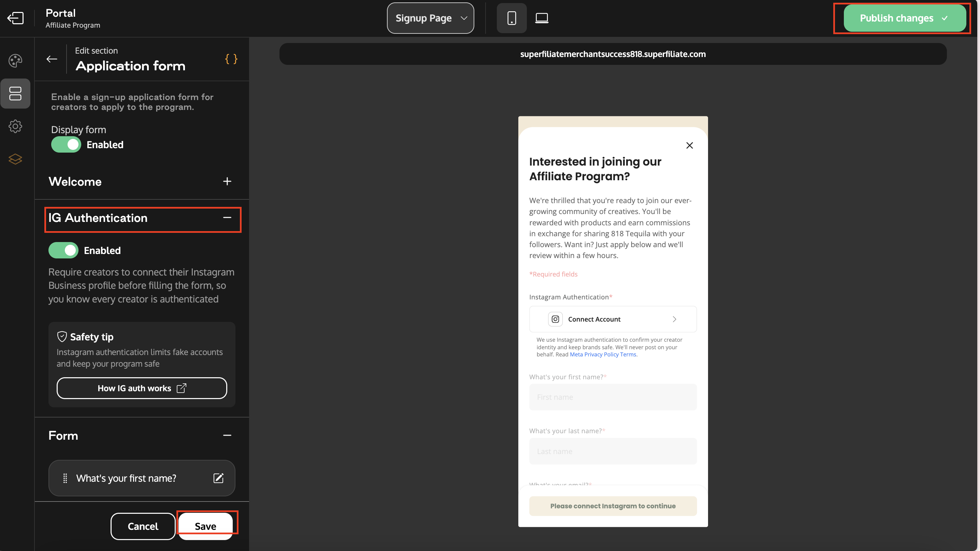Click the First name input field
This screenshot has height=551, width=980.
(613, 397)
